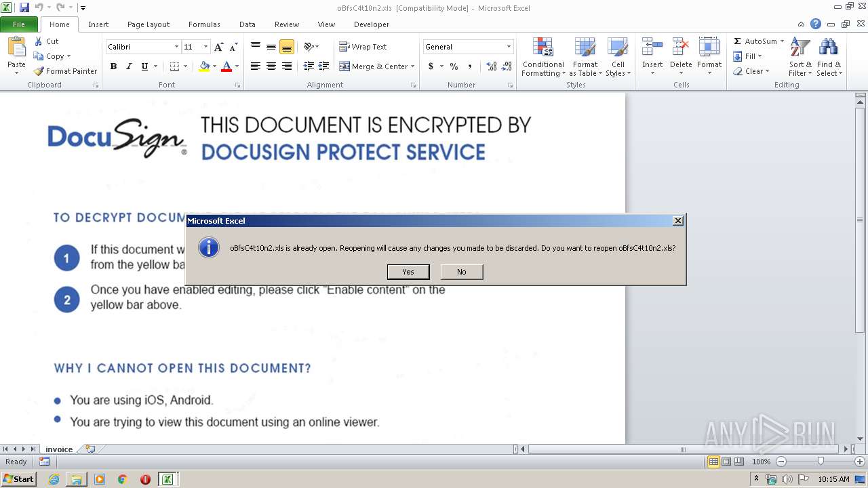The width and height of the screenshot is (868, 488).
Task: Click the Cut scissors icon
Action: 39,41
